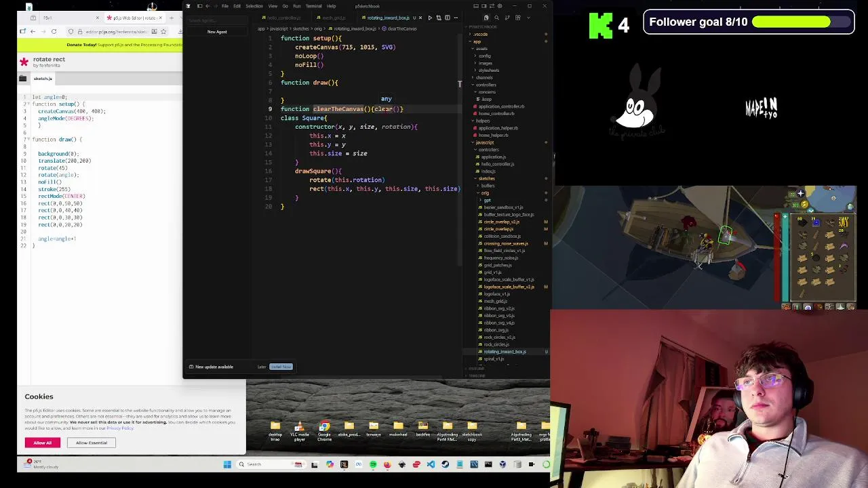Switch to mesh_grid.js editor tab

click(x=333, y=18)
